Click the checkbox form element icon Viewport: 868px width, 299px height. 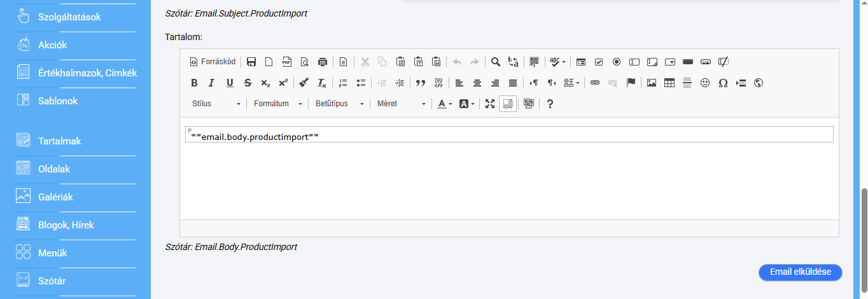599,62
